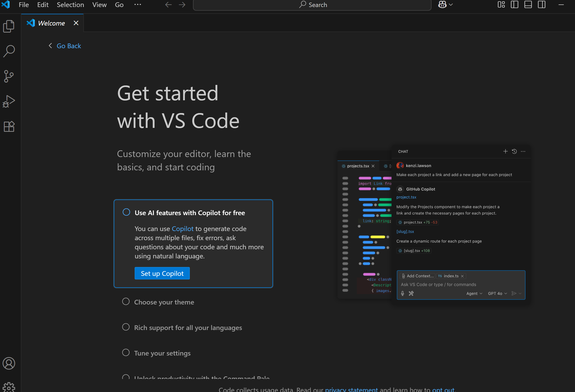Close the Welcome tab
The image size is (575, 392).
(76, 23)
